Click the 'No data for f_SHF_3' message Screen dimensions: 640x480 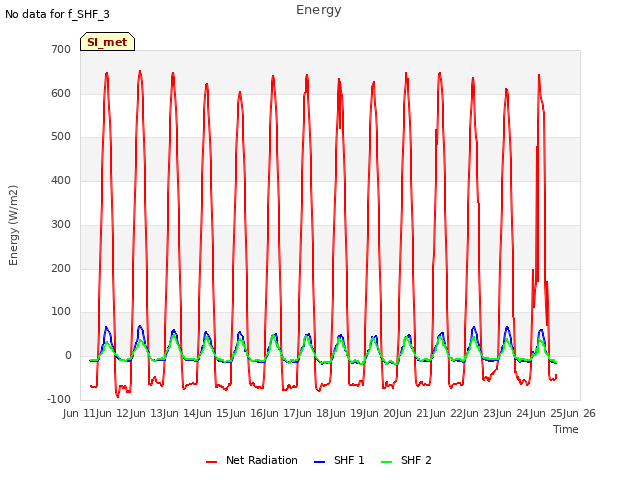click(x=57, y=14)
